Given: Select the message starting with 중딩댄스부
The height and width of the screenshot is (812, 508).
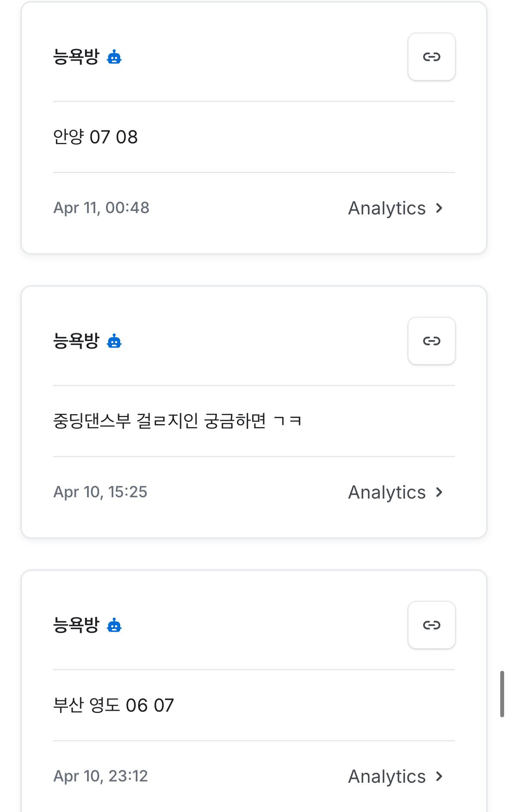Looking at the screenshot, I should (x=177, y=421).
